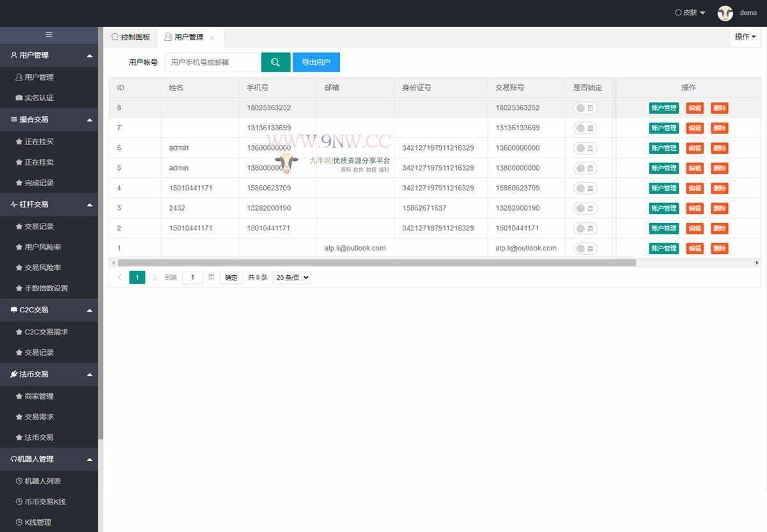Open the 操作 dropdown at top right
Viewport: 767px width, 532px height.
[x=745, y=37]
